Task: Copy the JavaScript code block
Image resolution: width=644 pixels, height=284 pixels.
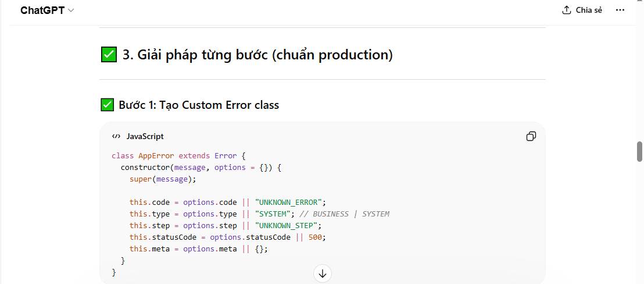Action: 531,136
